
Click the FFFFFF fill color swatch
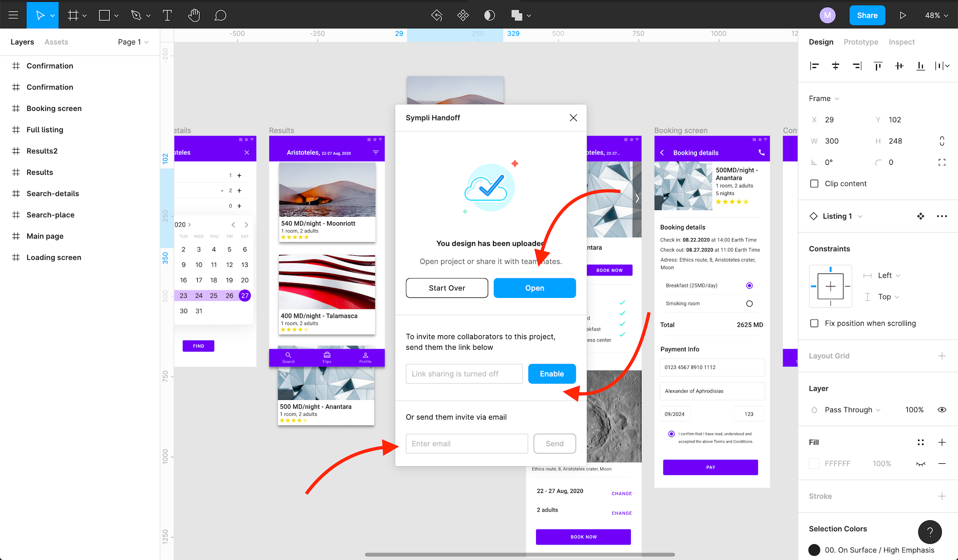coord(814,464)
